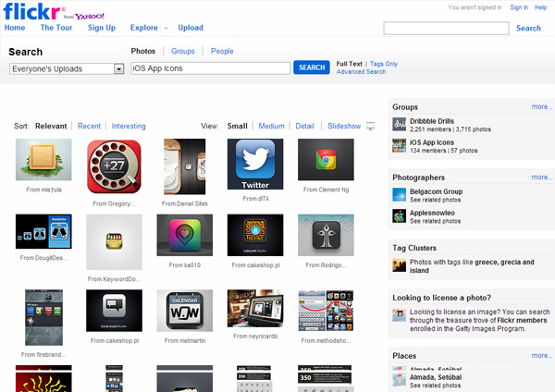
Task: Click the Getty Images license icon
Action: pyautogui.click(x=400, y=315)
